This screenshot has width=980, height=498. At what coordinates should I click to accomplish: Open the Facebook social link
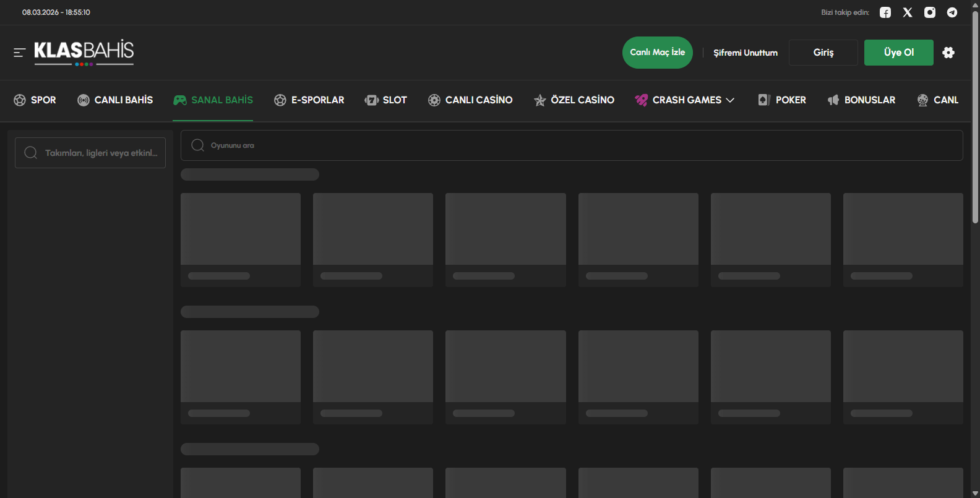[x=885, y=12]
